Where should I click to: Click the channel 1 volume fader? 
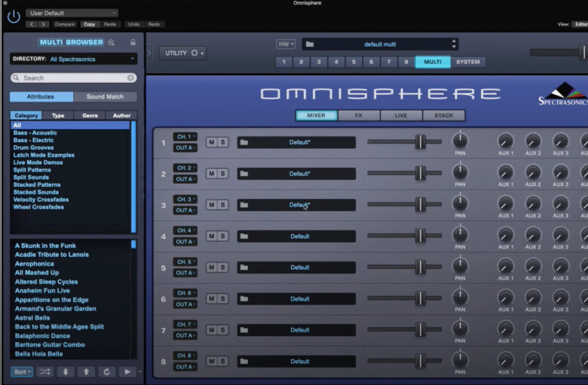[x=421, y=142]
